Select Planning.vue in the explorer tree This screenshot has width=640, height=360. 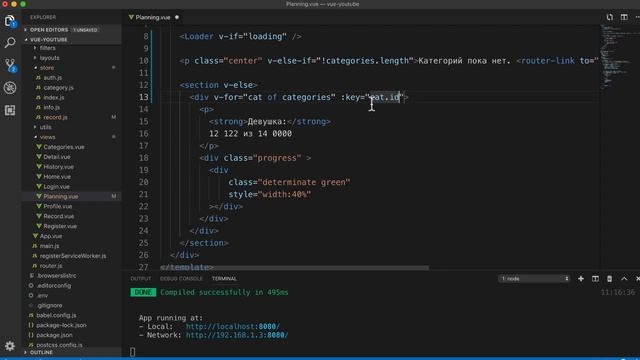[x=60, y=196]
